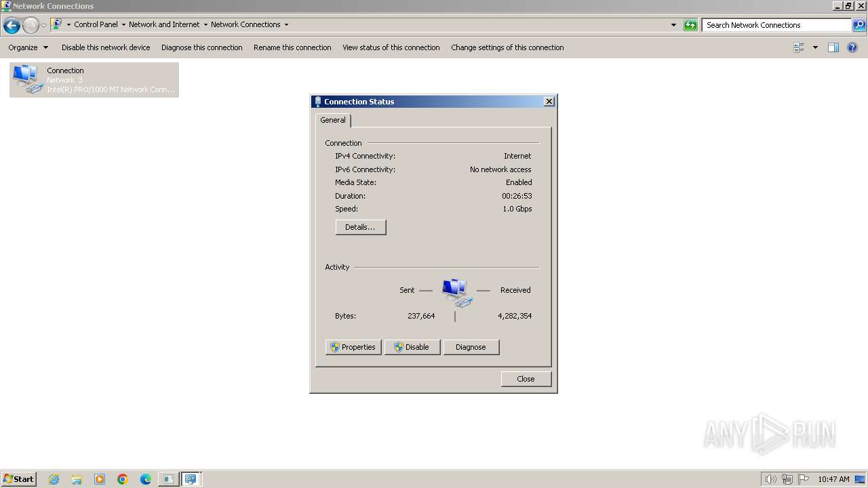Click the Connection Status title bar icon
Screen dimensions: 868x488
(x=317, y=102)
